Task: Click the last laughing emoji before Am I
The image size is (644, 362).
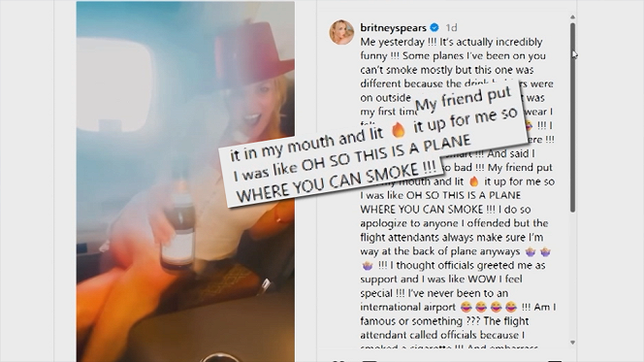Action: pos(511,307)
